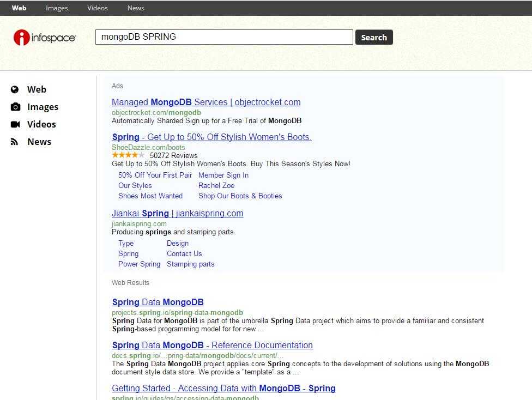
Task: Open Spring Data MongoDB Reference Documentation result
Action: pyautogui.click(x=213, y=345)
